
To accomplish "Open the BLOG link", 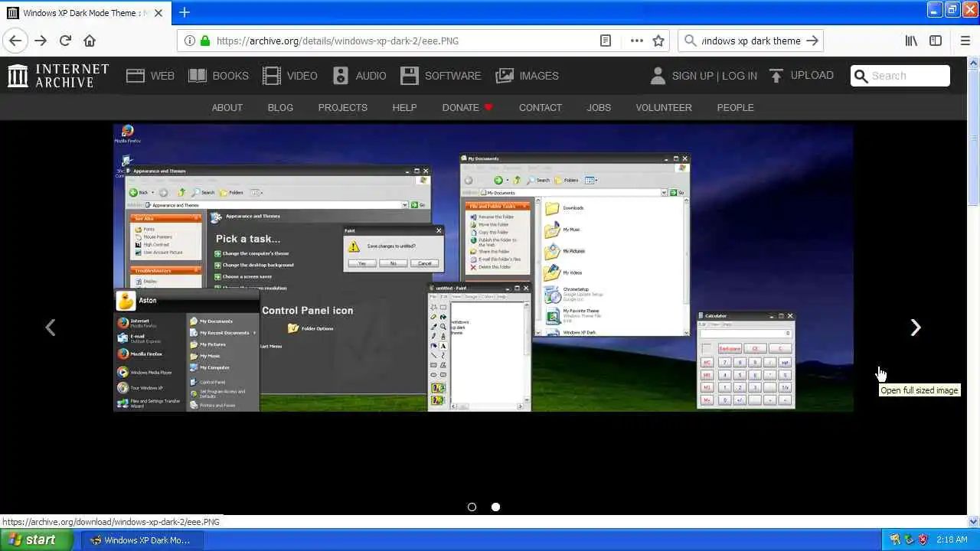I will [x=280, y=107].
